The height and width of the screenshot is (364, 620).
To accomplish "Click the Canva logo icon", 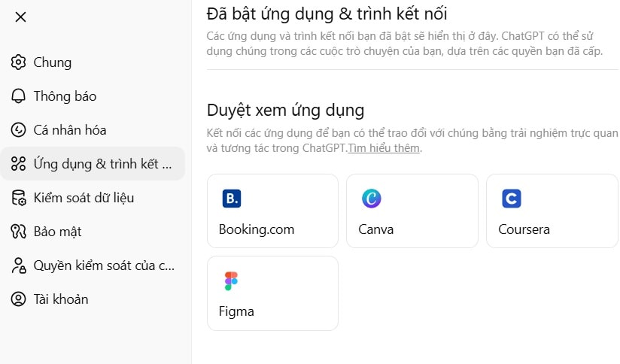I will [x=371, y=199].
